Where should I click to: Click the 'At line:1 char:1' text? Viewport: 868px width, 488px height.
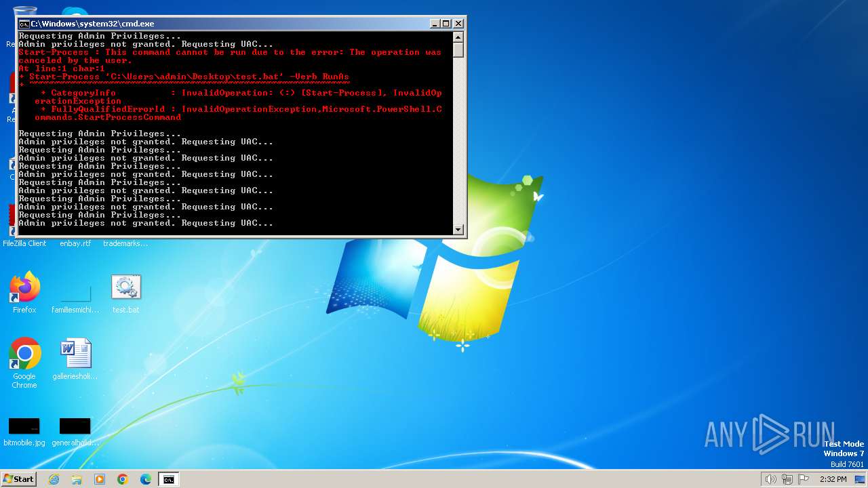pos(61,68)
